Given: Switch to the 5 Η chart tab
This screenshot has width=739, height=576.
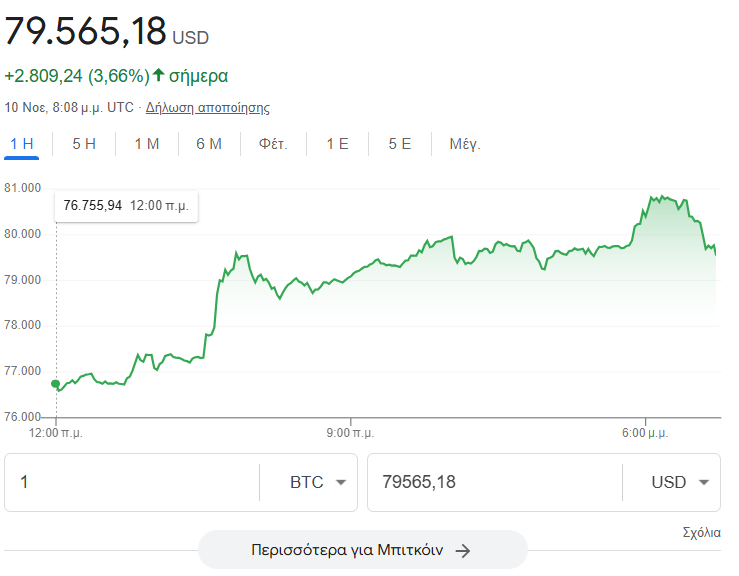Looking at the screenshot, I should pyautogui.click(x=84, y=144).
